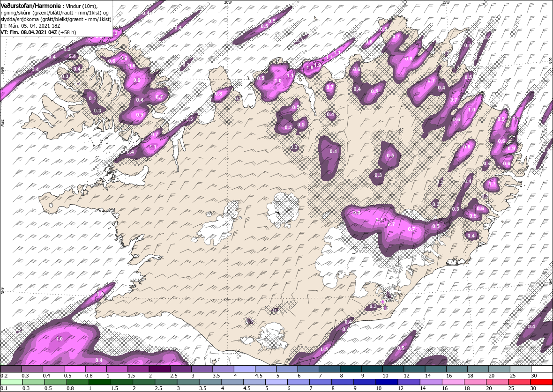Click the '0.1' number label under lower scale
Screen dimensions: 553x392
4,389
